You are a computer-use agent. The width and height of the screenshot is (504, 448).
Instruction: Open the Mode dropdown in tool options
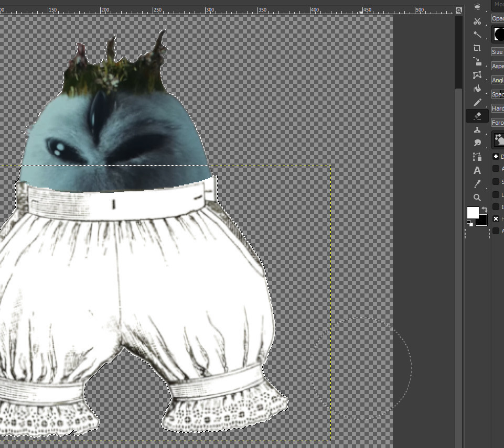click(498, 5)
